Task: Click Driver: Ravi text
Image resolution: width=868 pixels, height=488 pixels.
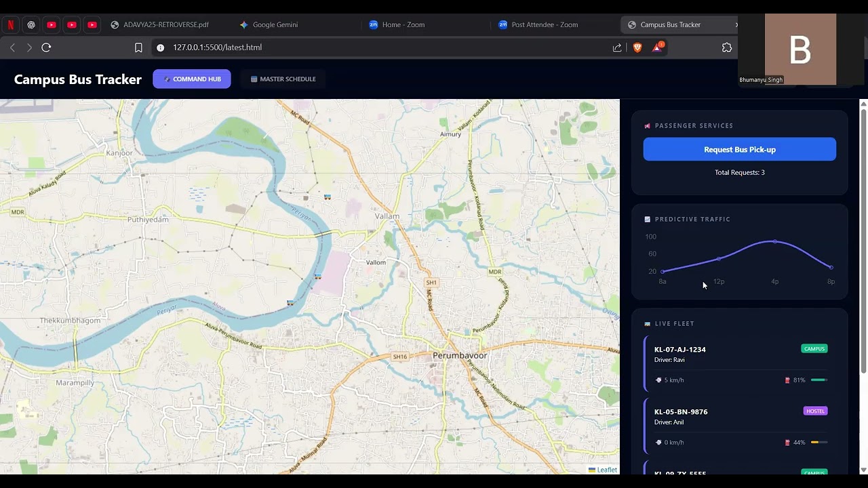Action: click(x=669, y=360)
